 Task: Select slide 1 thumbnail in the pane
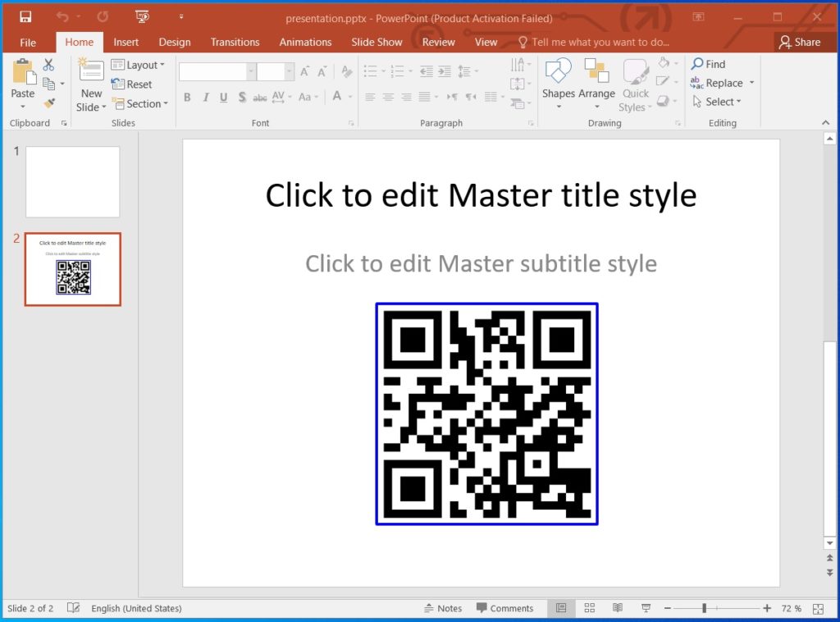[x=72, y=181]
